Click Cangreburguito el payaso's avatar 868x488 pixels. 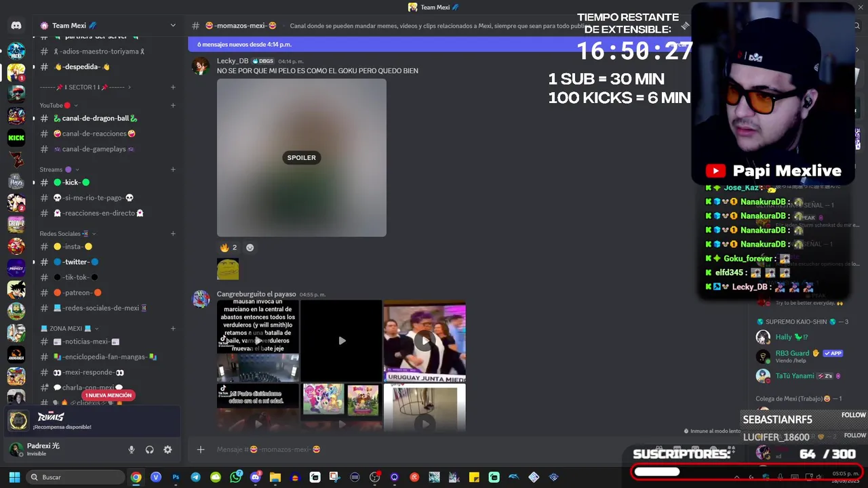coord(201,299)
